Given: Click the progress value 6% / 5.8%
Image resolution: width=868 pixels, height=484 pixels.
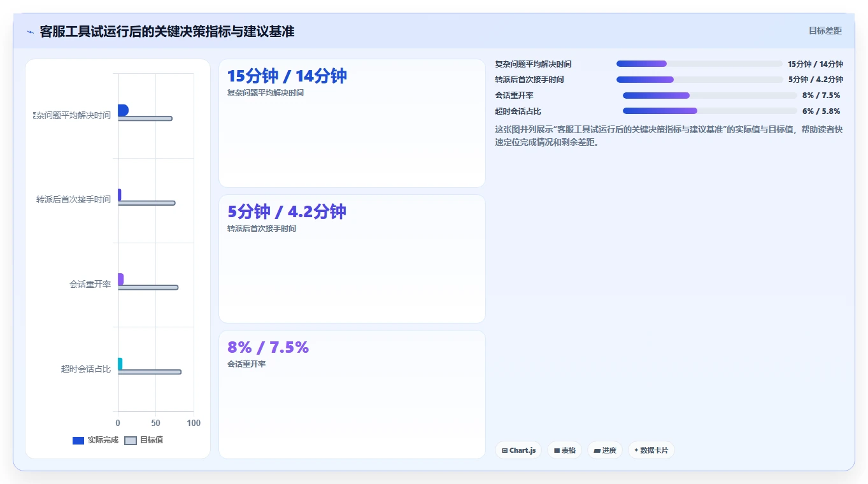Looking at the screenshot, I should (x=821, y=111).
